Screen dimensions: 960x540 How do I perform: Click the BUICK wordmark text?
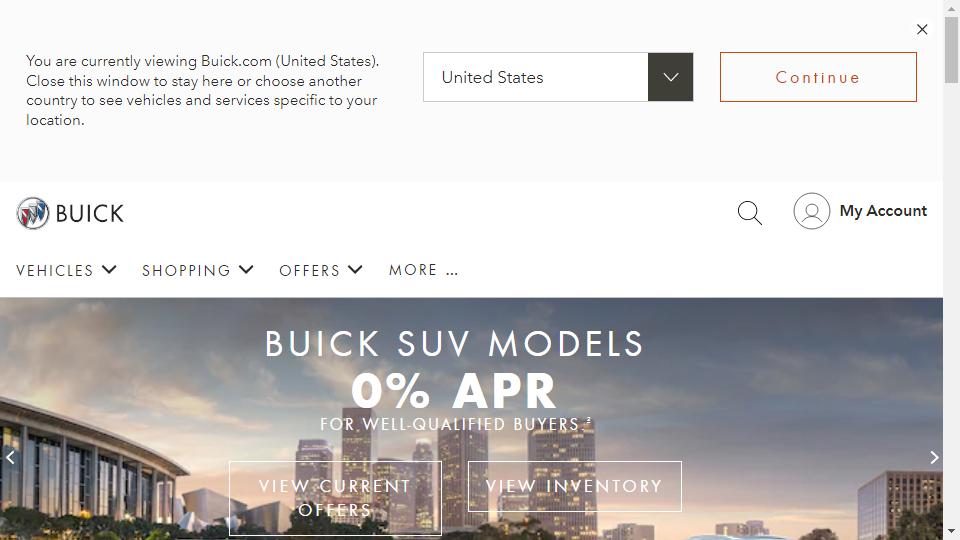(x=89, y=214)
